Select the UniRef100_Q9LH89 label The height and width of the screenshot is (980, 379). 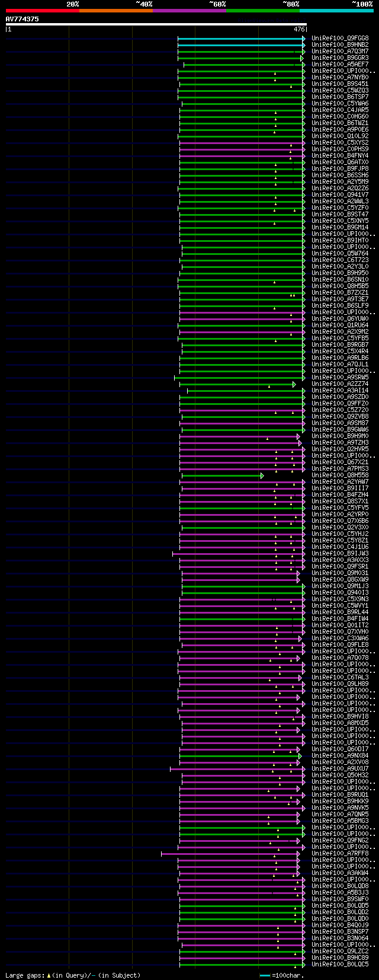340,684
